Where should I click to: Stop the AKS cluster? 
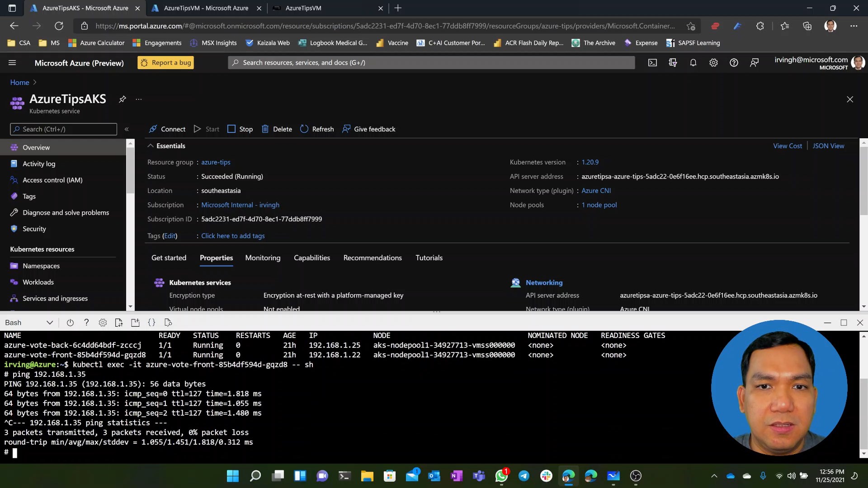pyautogui.click(x=240, y=129)
